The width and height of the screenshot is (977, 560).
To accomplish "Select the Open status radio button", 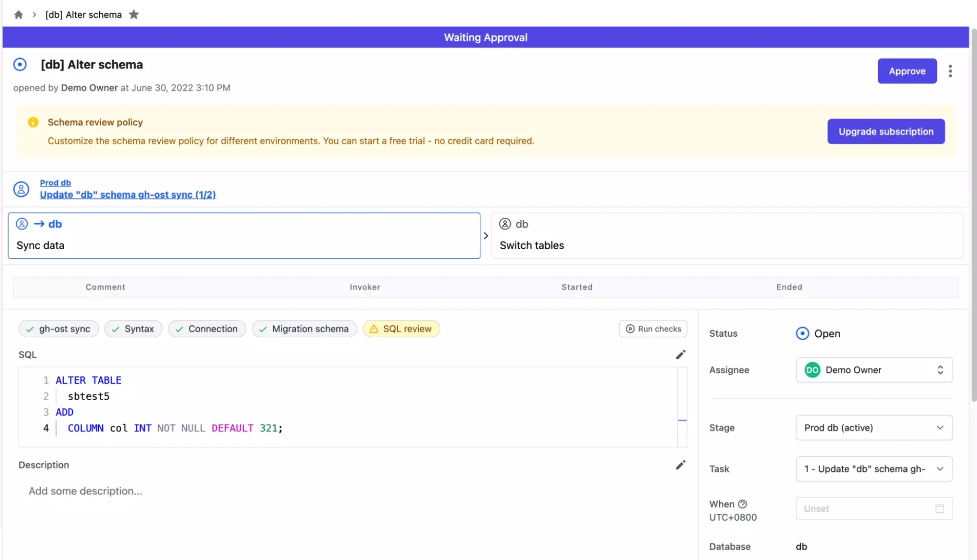I will pos(802,333).
